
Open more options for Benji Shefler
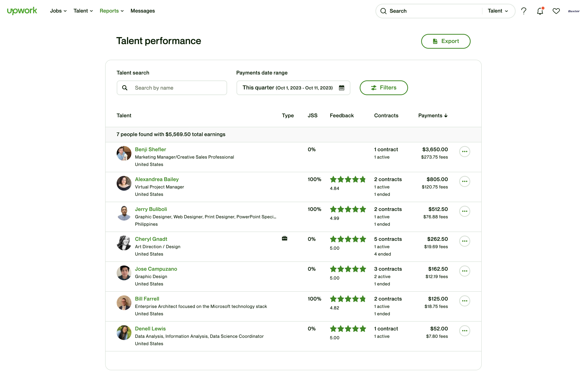465,152
